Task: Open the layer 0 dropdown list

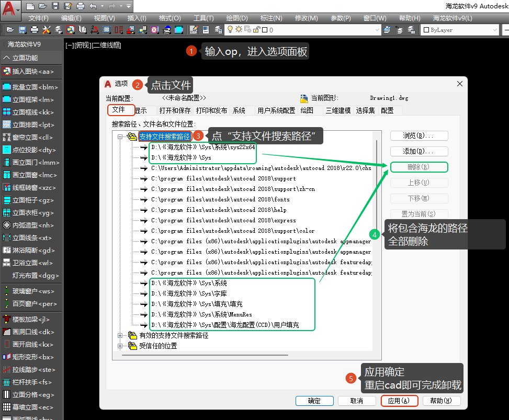Action: [x=377, y=30]
